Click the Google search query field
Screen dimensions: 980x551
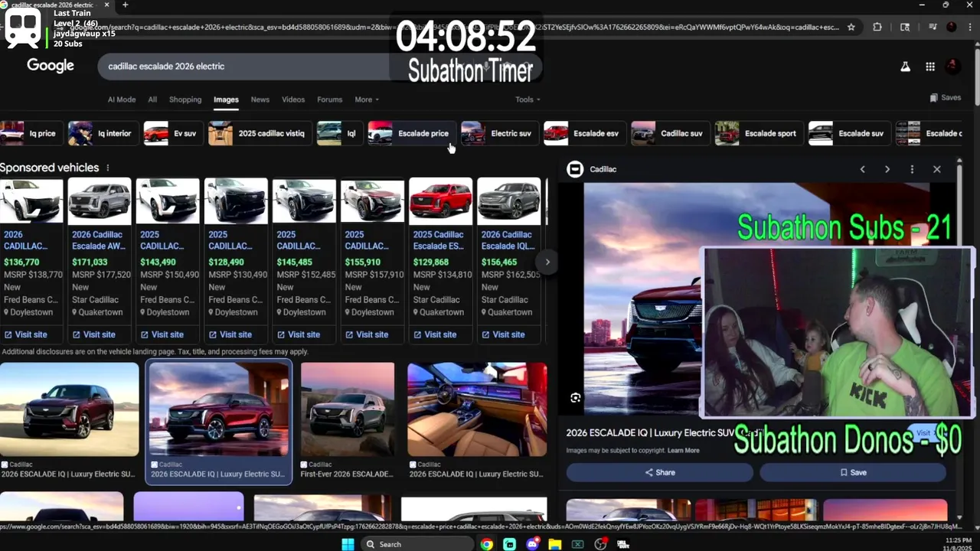pos(245,67)
